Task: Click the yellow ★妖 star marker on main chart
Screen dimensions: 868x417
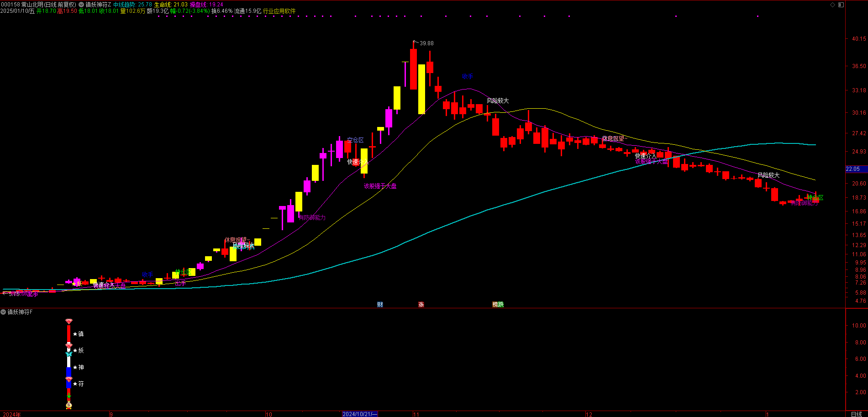Action: pyautogui.click(x=77, y=284)
